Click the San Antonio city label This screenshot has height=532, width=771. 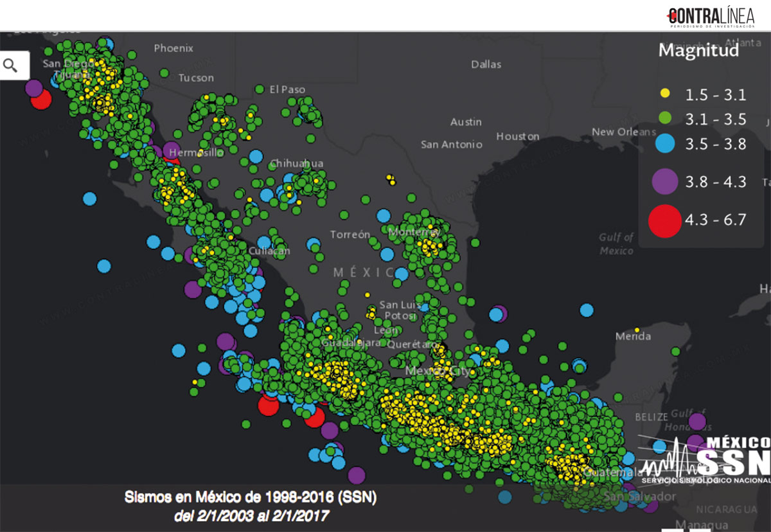[451, 145]
